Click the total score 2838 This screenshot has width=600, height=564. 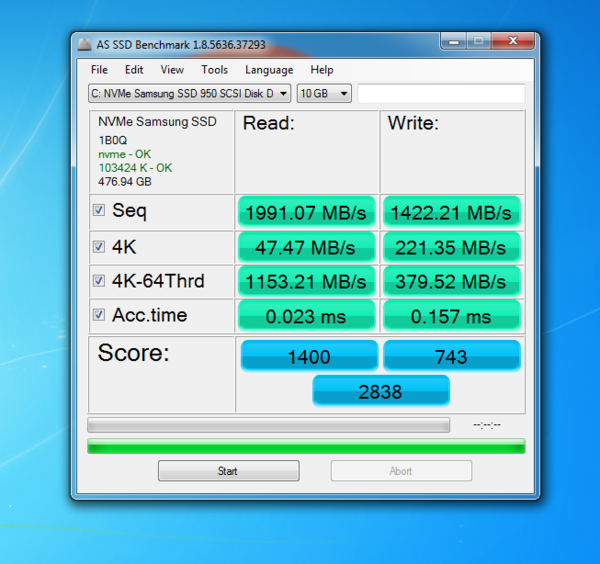pyautogui.click(x=381, y=391)
